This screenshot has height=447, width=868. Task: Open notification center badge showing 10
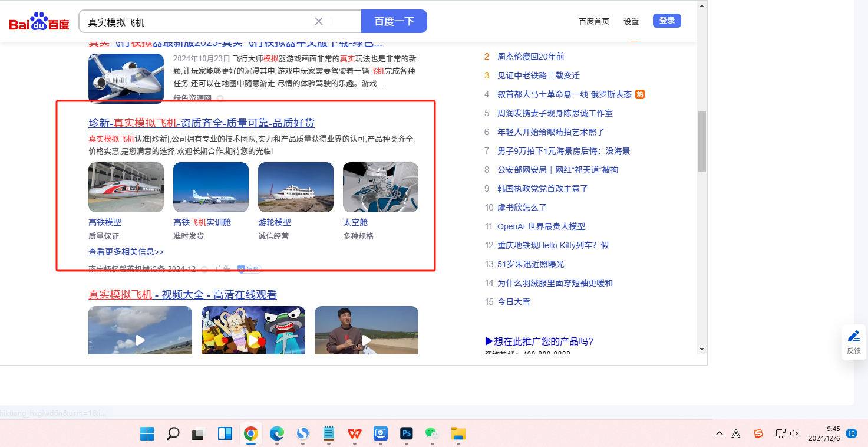[851, 433]
